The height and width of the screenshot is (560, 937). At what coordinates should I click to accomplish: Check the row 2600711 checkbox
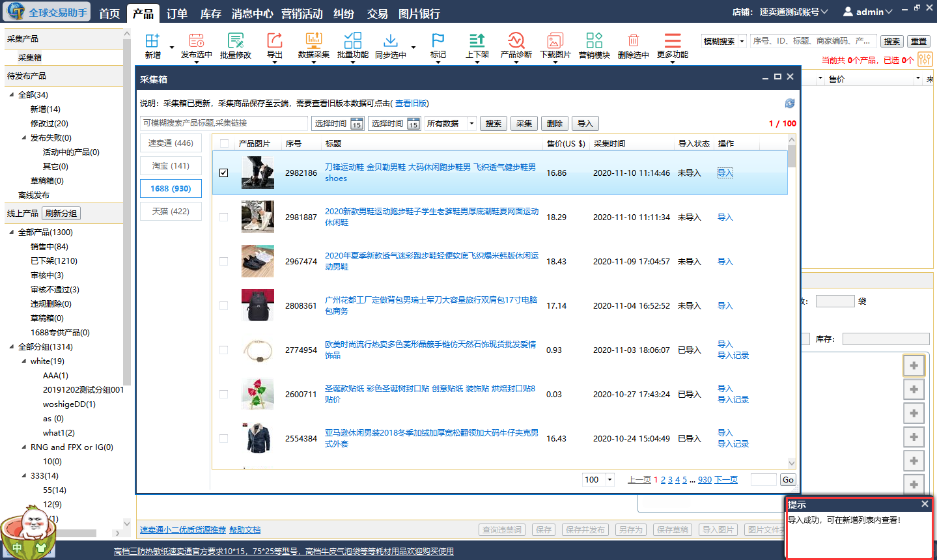pyautogui.click(x=223, y=394)
